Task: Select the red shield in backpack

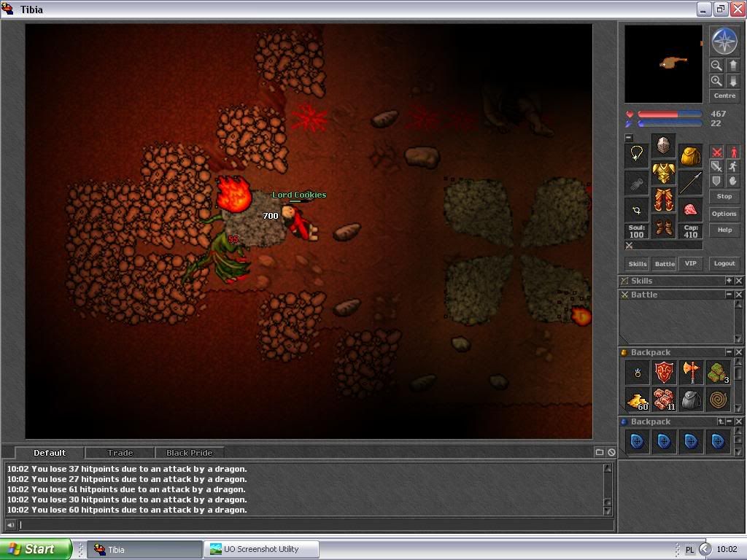Action: pos(664,373)
